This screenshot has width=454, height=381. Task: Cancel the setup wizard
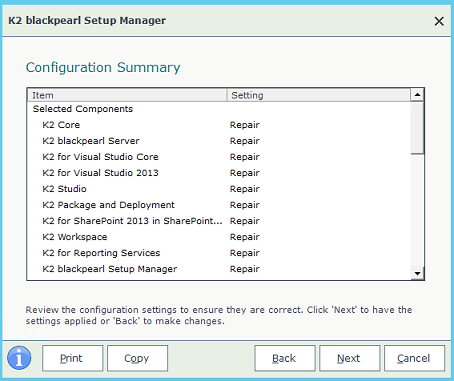414,358
